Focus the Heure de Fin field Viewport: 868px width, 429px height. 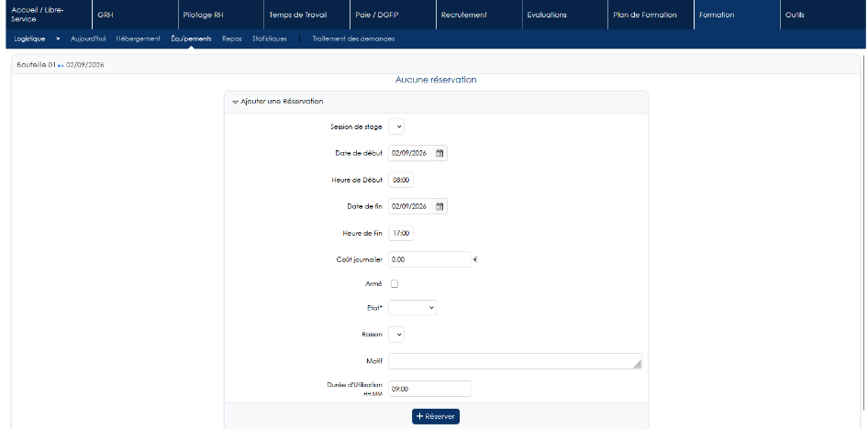click(401, 234)
